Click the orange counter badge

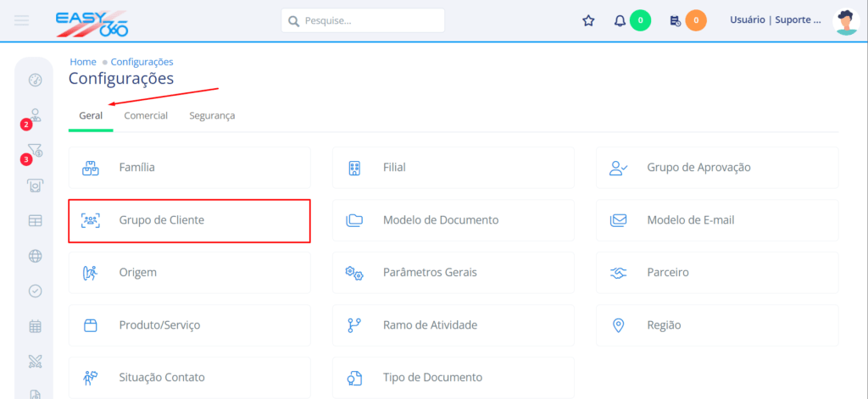point(696,20)
